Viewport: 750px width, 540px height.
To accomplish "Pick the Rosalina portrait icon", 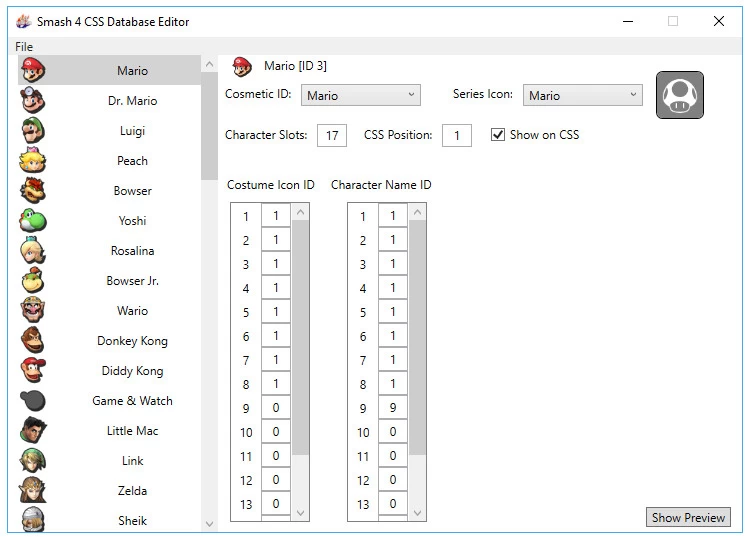I will point(33,251).
